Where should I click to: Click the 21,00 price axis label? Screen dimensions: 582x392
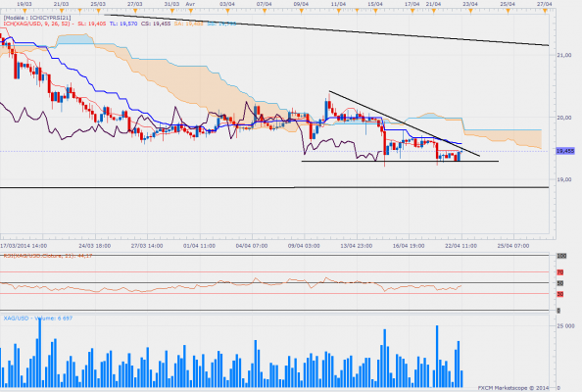[x=564, y=55]
